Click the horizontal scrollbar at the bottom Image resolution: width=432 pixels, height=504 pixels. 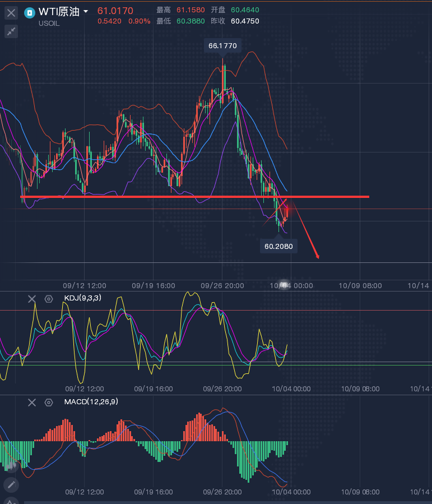pos(228,502)
